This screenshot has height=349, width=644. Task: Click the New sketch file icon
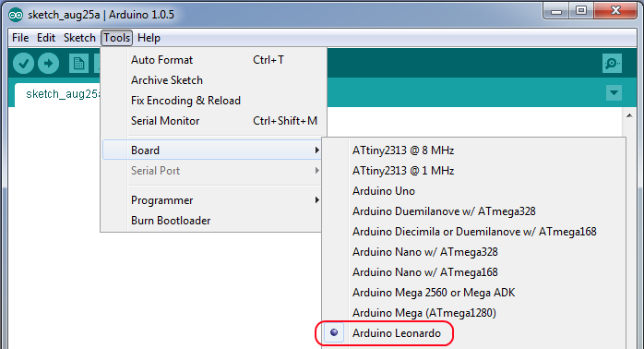pos(78,64)
